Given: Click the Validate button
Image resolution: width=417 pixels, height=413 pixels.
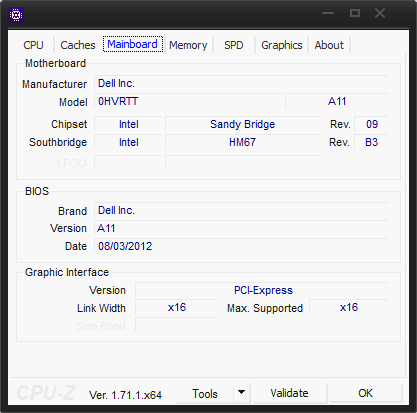Looking at the screenshot, I should [289, 393].
